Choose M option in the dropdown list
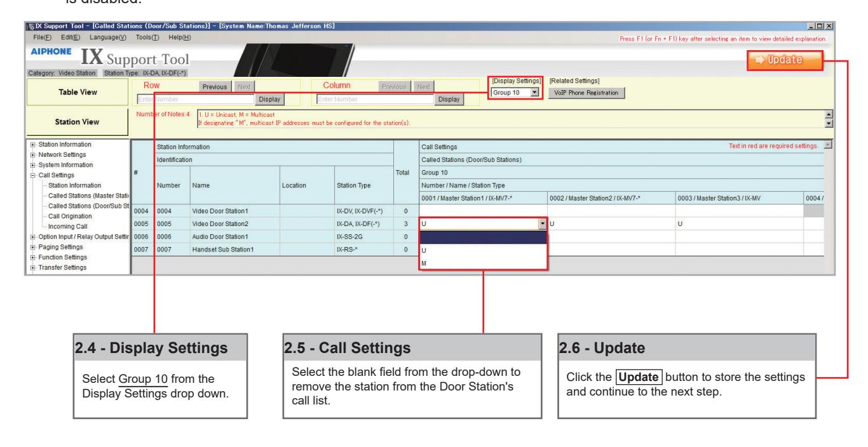868x447 pixels. [482, 262]
